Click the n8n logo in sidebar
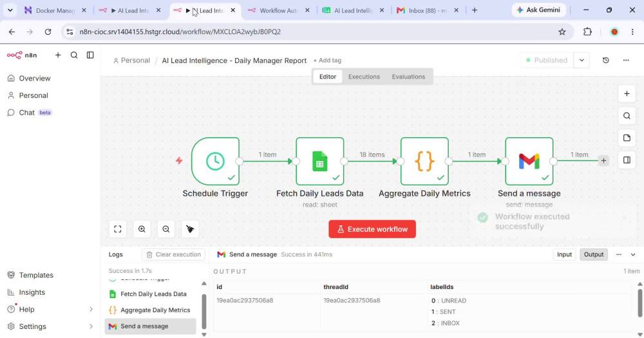 coord(22,55)
